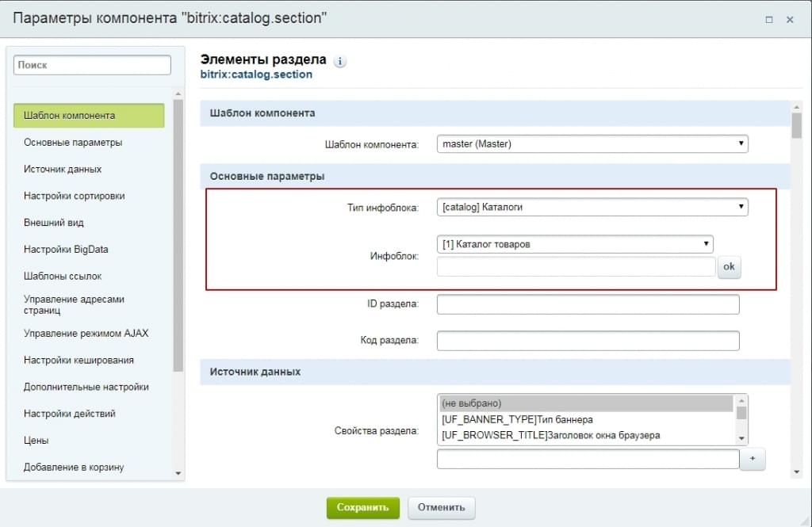812x527 pixels.
Task: Maximize the component parameters dialog
Action: (769, 20)
